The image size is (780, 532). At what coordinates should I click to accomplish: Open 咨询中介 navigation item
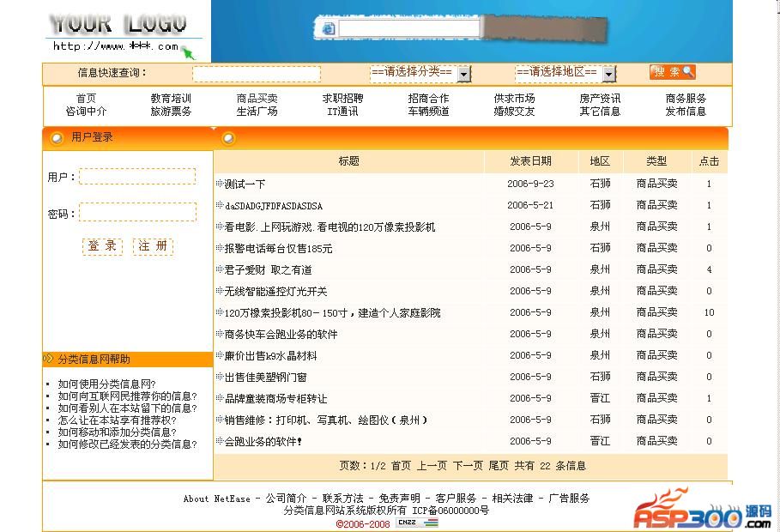coord(86,111)
